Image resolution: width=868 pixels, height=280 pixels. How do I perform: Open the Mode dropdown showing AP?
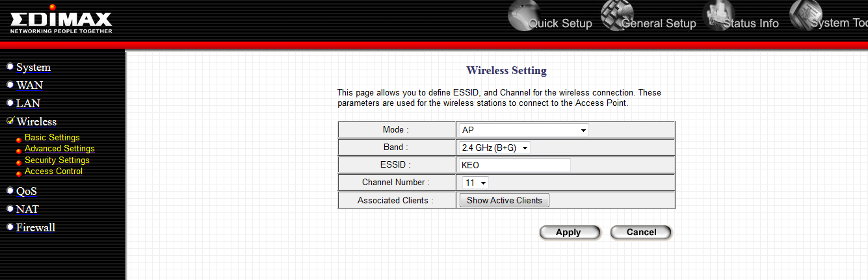pos(524,130)
